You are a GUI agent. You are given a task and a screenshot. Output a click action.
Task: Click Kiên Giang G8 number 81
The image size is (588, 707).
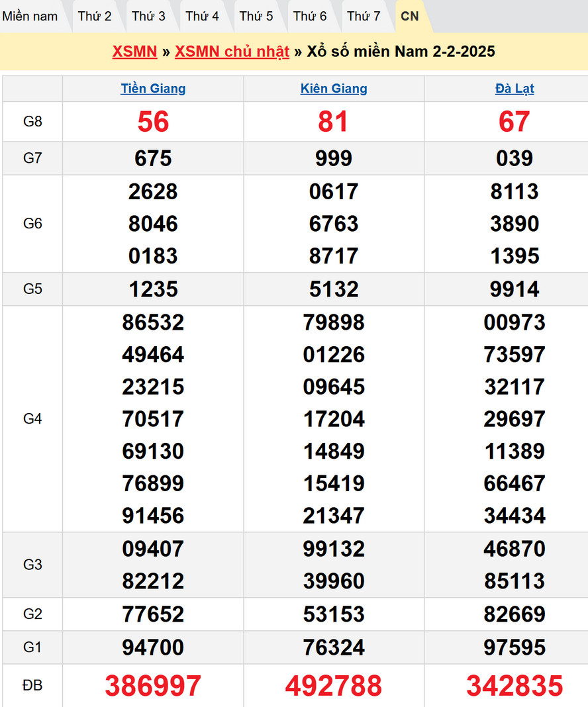(334, 122)
